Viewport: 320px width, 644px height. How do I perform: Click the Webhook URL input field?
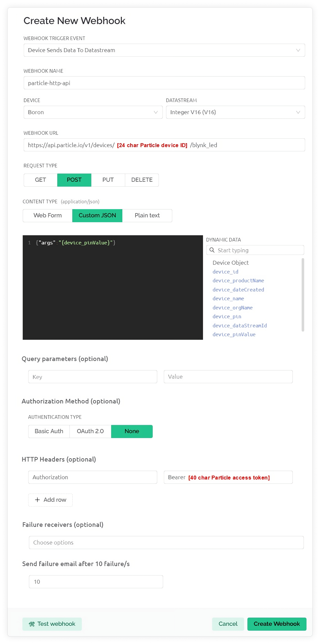pyautogui.click(x=164, y=145)
